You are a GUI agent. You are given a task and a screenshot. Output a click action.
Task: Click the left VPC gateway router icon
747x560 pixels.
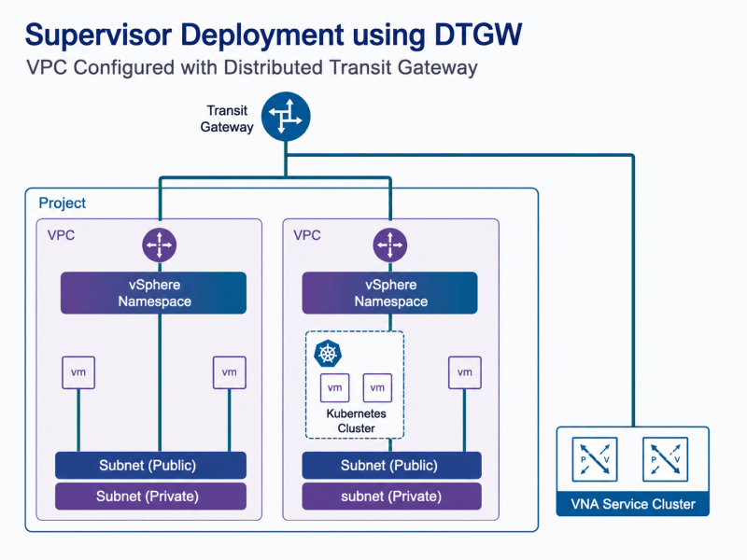click(x=160, y=245)
